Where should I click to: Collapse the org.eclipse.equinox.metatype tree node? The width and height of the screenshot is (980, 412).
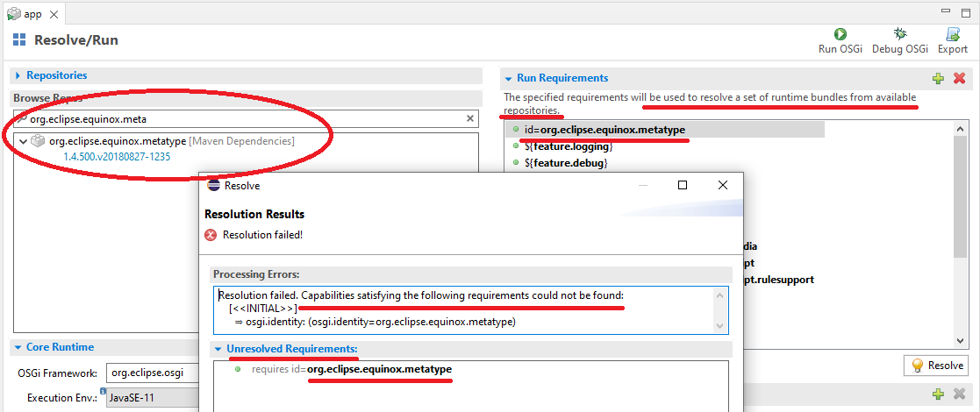[23, 142]
